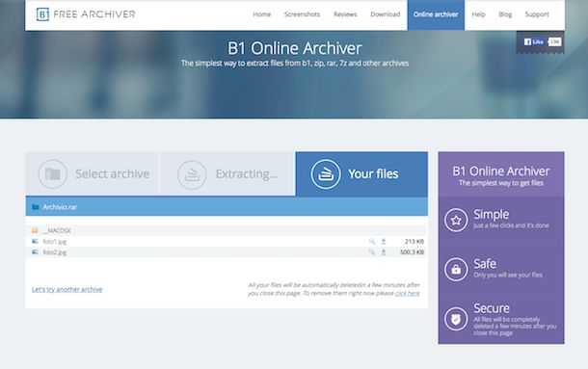Download foto2.jpg using the download icon
Screen dimensions: 588x369
coord(384,252)
